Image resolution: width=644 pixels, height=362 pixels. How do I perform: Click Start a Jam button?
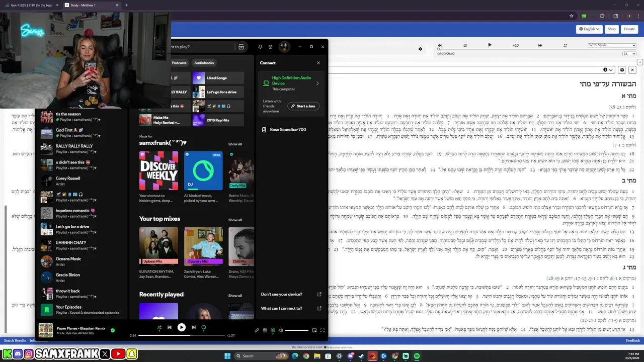[303, 106]
